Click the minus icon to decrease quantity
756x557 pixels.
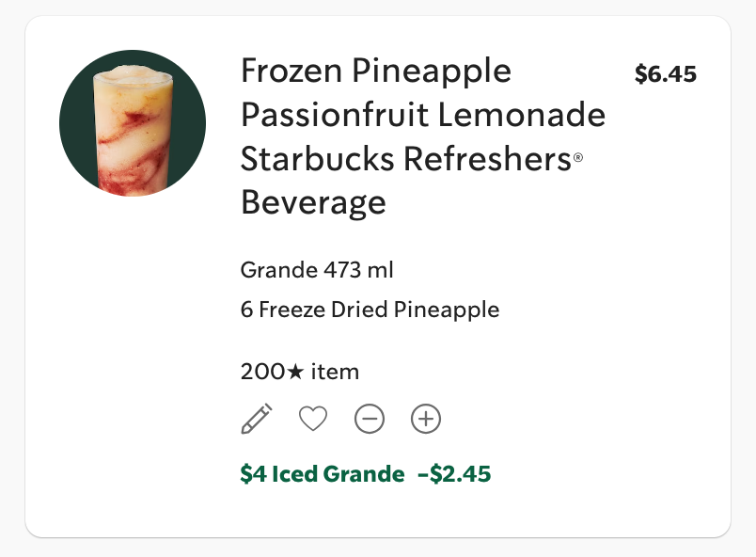[x=370, y=418]
